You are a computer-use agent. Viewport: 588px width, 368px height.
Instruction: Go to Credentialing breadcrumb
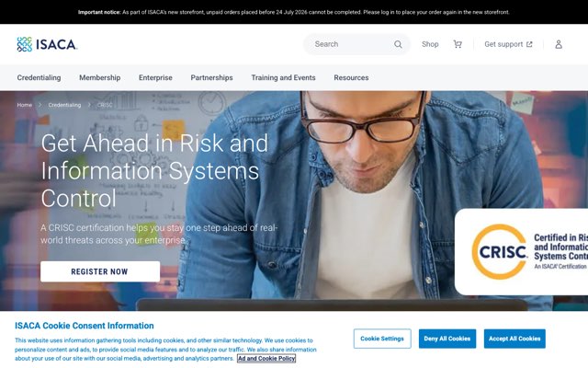coord(64,105)
